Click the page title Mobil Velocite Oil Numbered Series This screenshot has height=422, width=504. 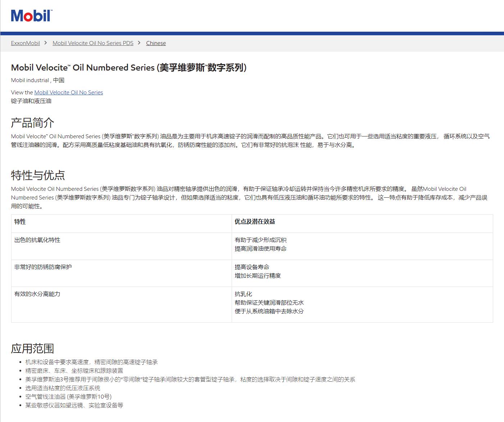[x=129, y=68]
